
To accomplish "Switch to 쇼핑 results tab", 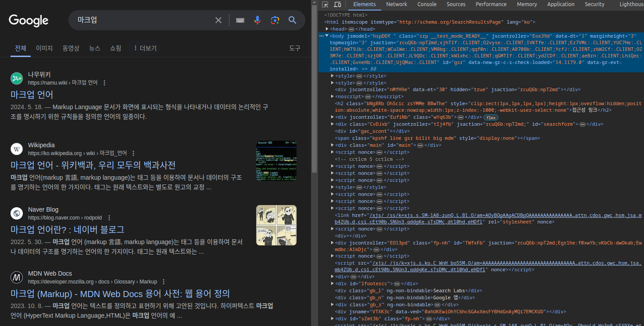I will click(116, 48).
